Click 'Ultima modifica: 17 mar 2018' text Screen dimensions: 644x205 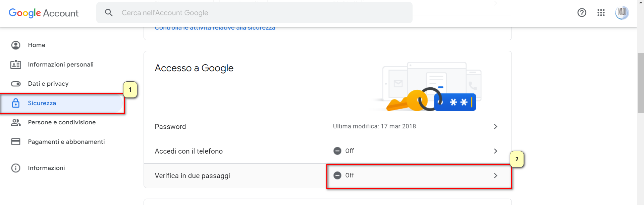click(374, 126)
